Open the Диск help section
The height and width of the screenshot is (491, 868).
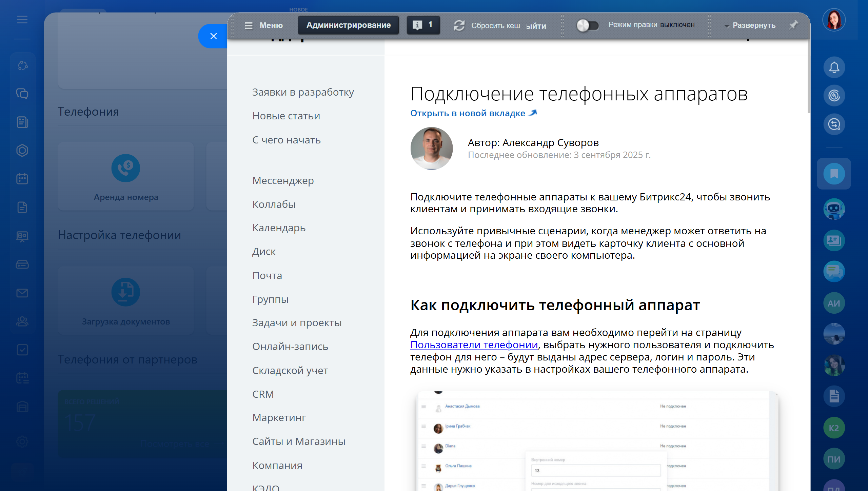point(264,252)
